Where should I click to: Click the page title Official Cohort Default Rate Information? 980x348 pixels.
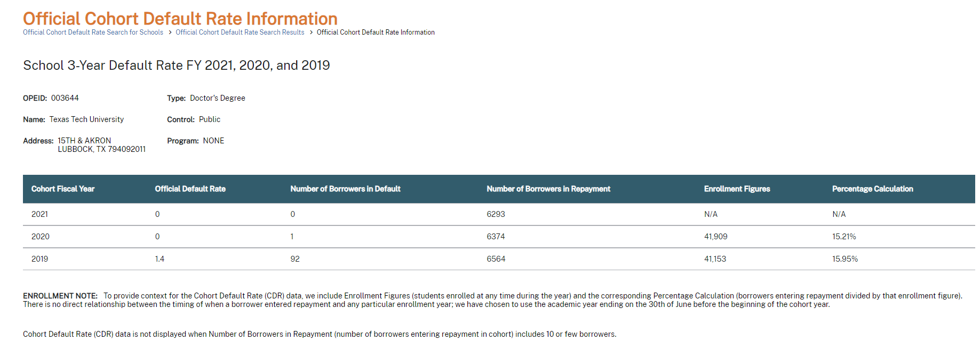pos(180,19)
